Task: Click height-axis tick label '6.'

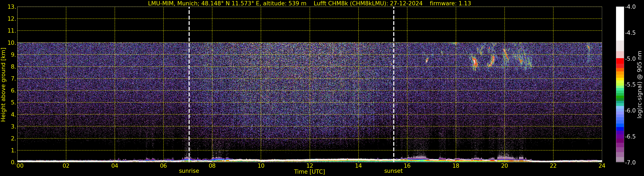Action: (x=13, y=91)
